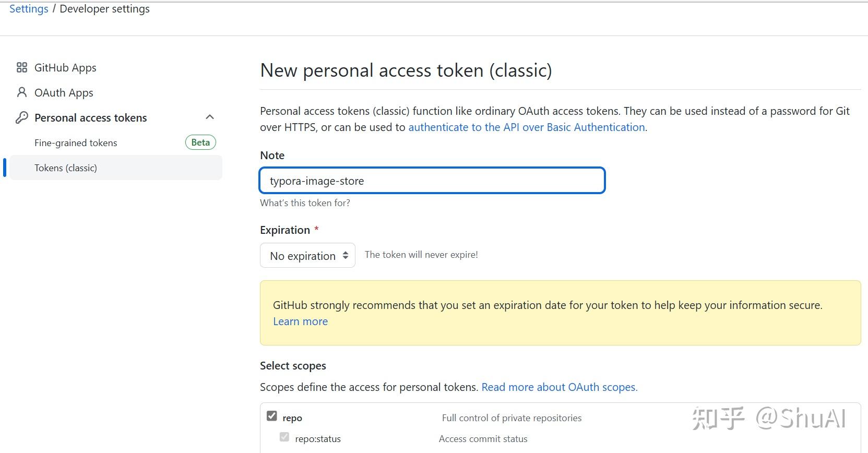This screenshot has height=453, width=868.
Task: Open OAuth Apps in sidebar
Action: [x=64, y=93]
